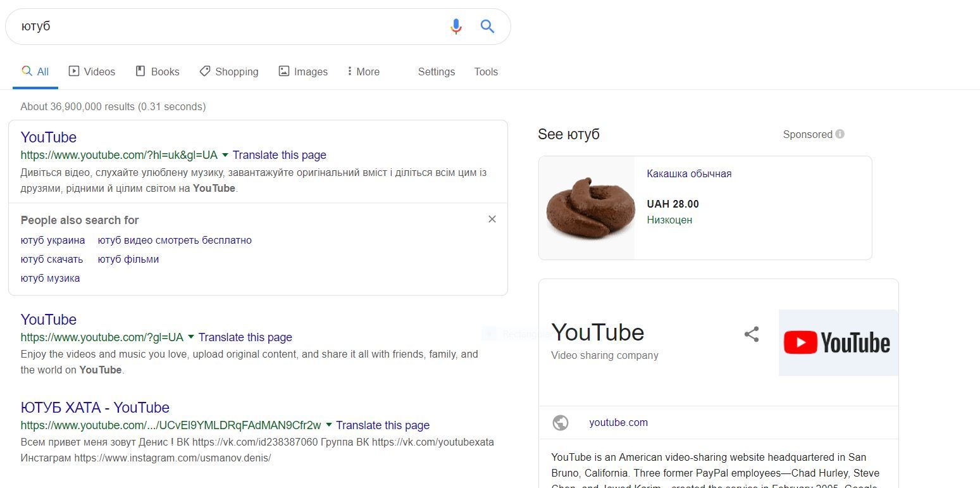Open the Какашка обычная product link
Viewport: 980px width, 488px height.
tap(689, 174)
